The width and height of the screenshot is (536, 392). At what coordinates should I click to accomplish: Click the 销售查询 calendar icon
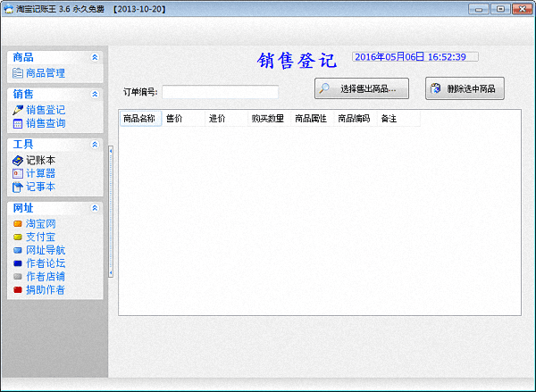tap(18, 123)
